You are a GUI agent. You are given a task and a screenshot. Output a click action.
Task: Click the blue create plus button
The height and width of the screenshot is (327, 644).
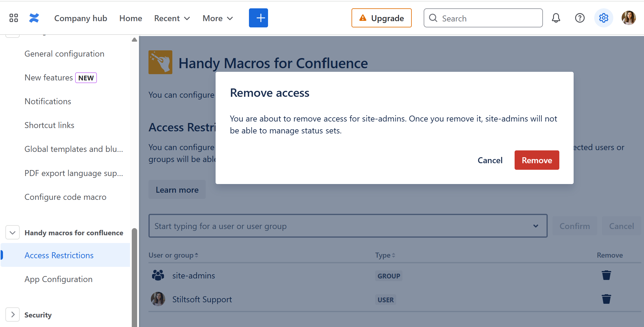tap(258, 18)
